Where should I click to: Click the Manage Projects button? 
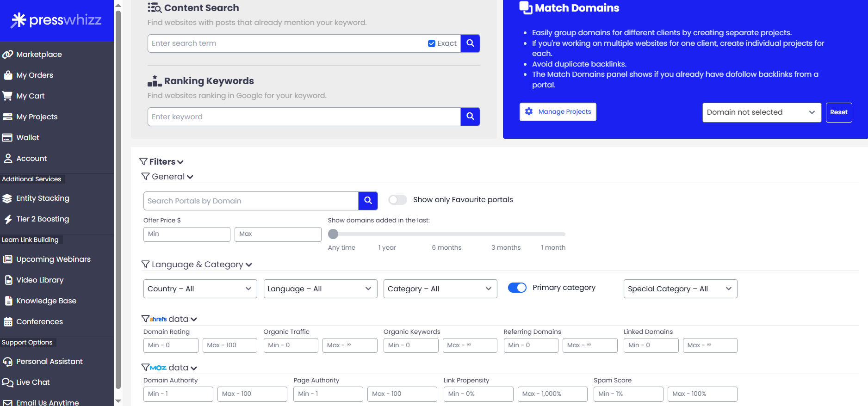coord(558,112)
